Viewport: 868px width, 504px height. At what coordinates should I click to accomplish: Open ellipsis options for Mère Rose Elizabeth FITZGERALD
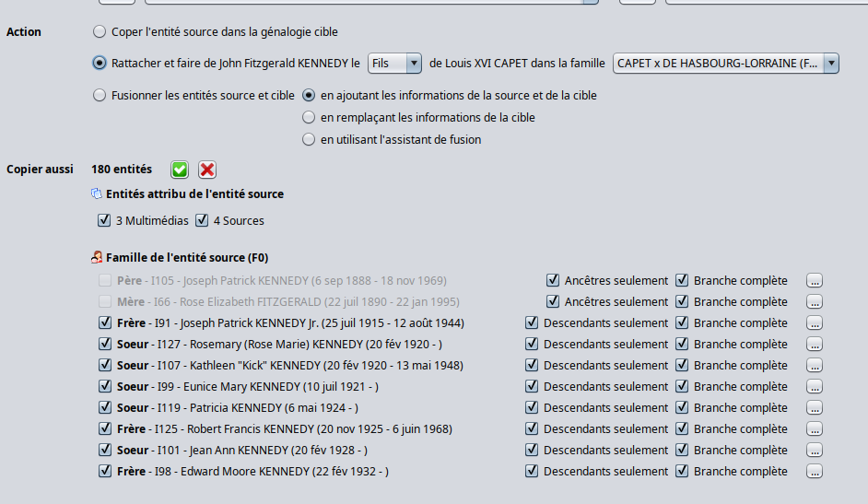[x=814, y=302]
